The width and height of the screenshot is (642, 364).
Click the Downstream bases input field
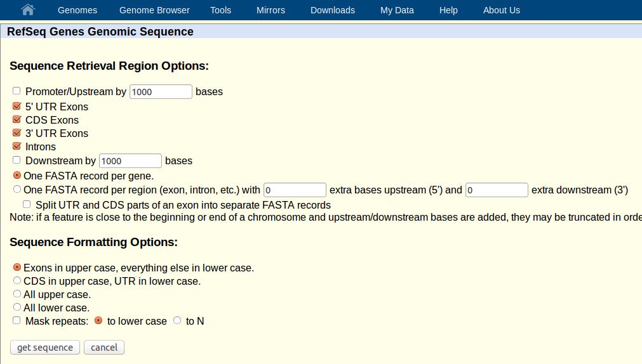130,160
